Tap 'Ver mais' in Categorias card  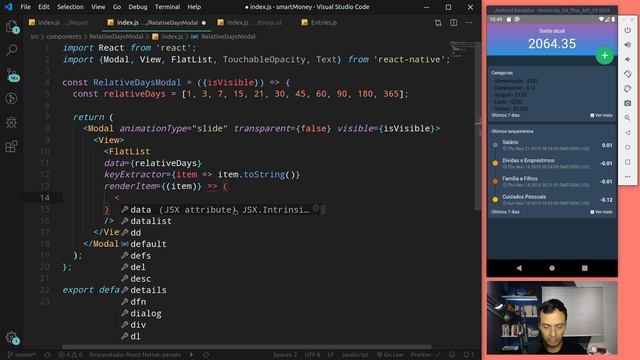point(601,116)
